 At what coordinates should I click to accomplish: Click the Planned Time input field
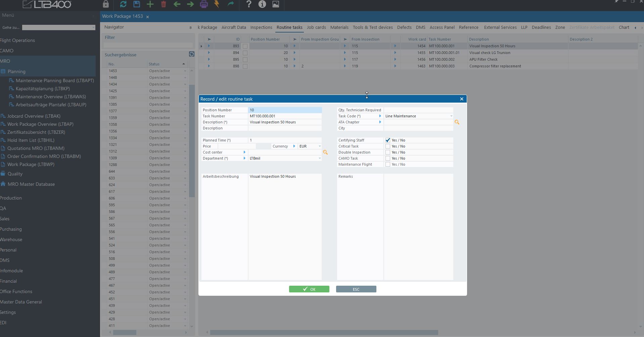pos(284,141)
